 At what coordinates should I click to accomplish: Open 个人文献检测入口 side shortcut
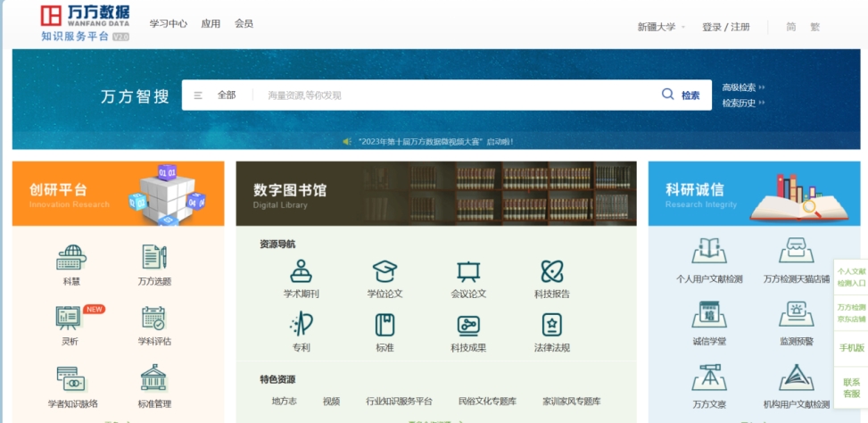coord(851,277)
